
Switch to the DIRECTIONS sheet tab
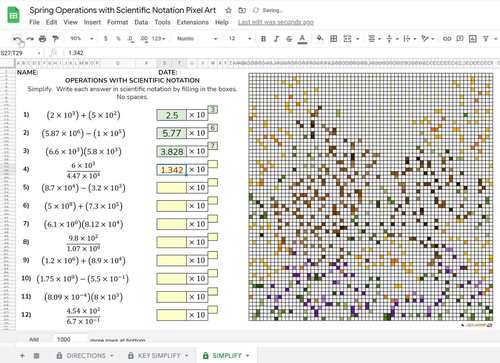tap(86, 356)
